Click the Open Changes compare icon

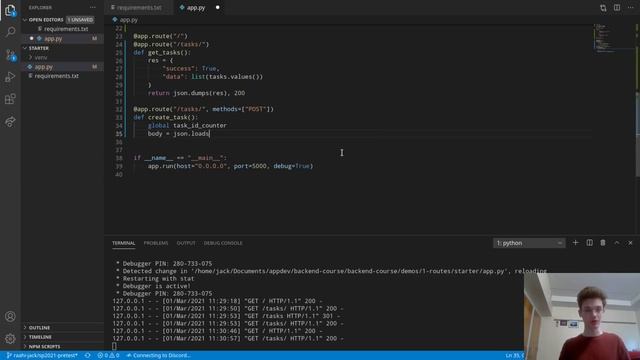point(603,8)
